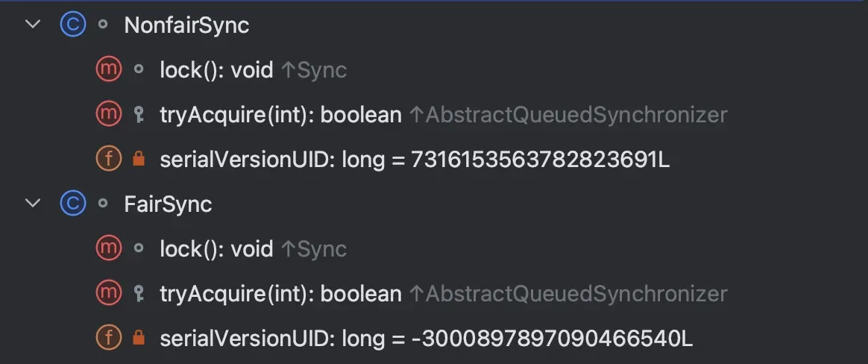This screenshot has height=364, width=868.
Task: Collapse the FairSync class node
Action: pos(33,204)
